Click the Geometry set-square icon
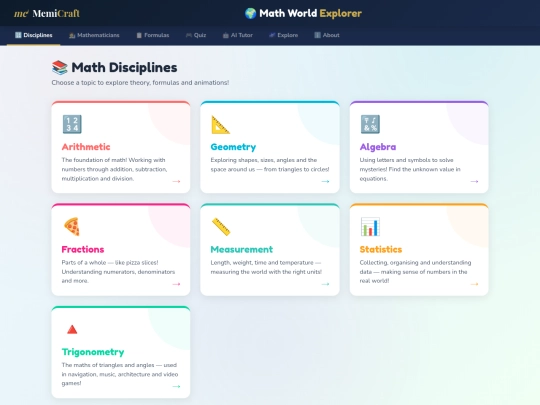The width and height of the screenshot is (540, 405). coord(220,124)
